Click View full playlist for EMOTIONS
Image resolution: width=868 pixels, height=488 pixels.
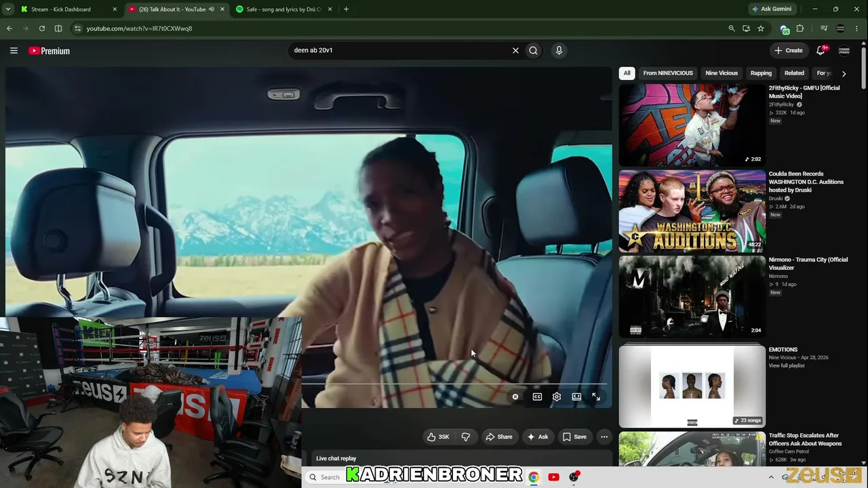[787, 366]
